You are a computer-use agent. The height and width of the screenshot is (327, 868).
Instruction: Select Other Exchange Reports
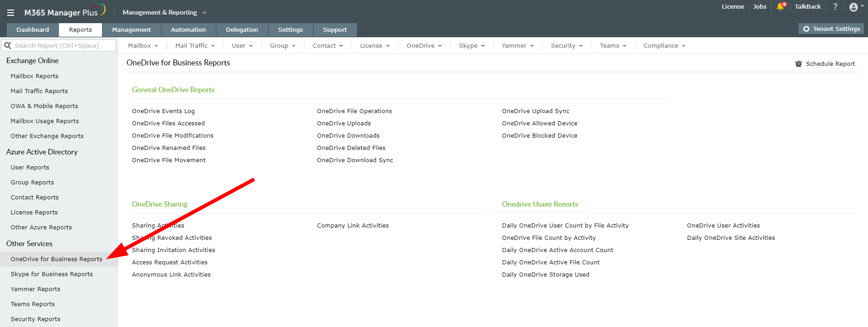click(x=47, y=136)
